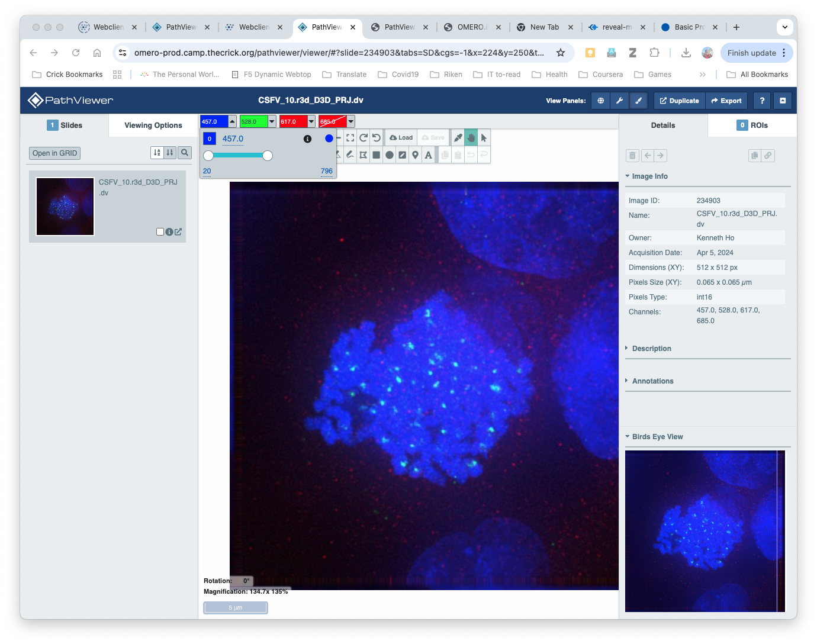This screenshot has width=817, height=644.
Task: Open the question mark help
Action: point(762,101)
